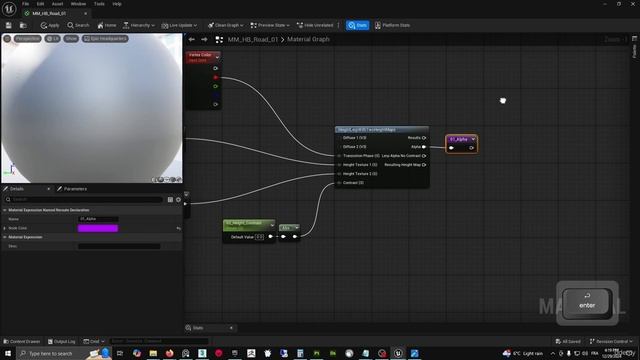Toggle Platform Stats
Viewport: 640px width, 360px height.
pos(392,25)
